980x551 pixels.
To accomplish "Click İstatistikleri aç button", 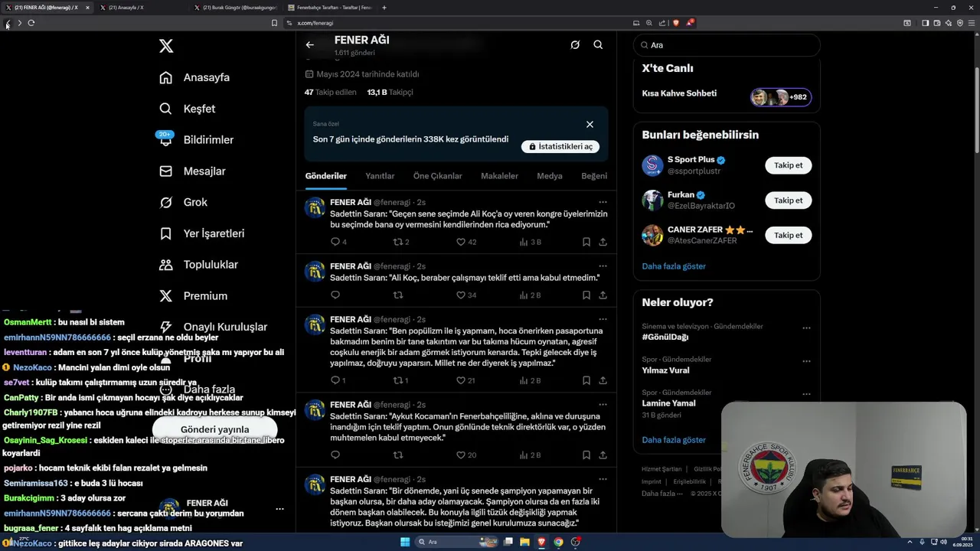I will pos(560,146).
